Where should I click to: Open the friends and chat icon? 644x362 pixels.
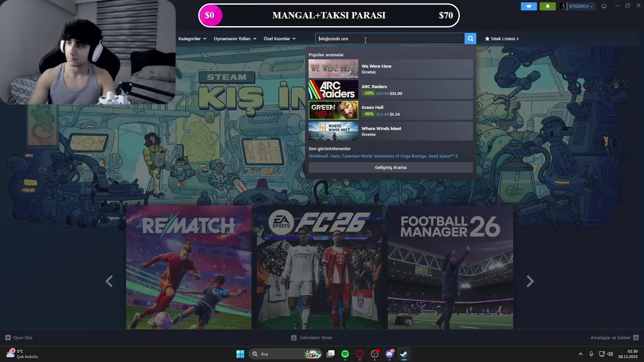[636, 337]
